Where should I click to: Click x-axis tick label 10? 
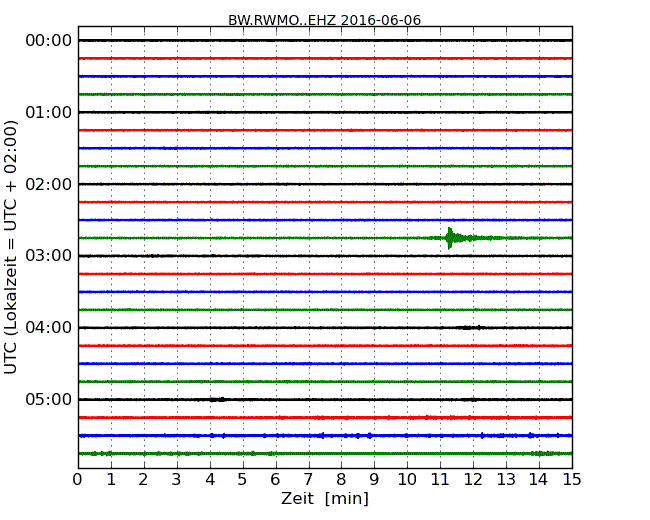[x=407, y=479]
